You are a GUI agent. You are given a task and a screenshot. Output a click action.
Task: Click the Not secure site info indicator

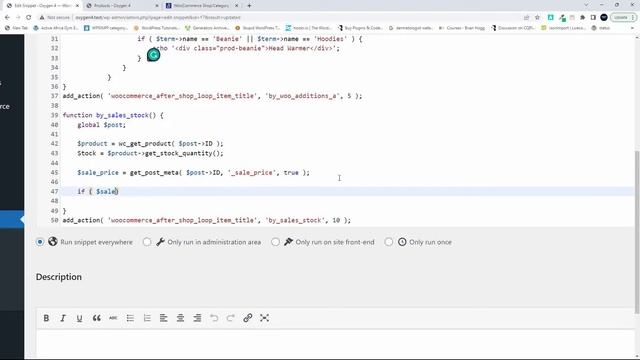click(55, 18)
